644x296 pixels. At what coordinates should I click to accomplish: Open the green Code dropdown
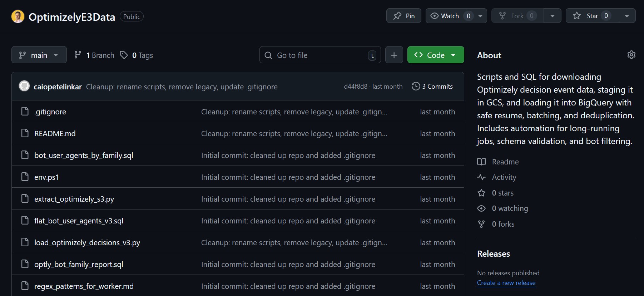coord(436,55)
